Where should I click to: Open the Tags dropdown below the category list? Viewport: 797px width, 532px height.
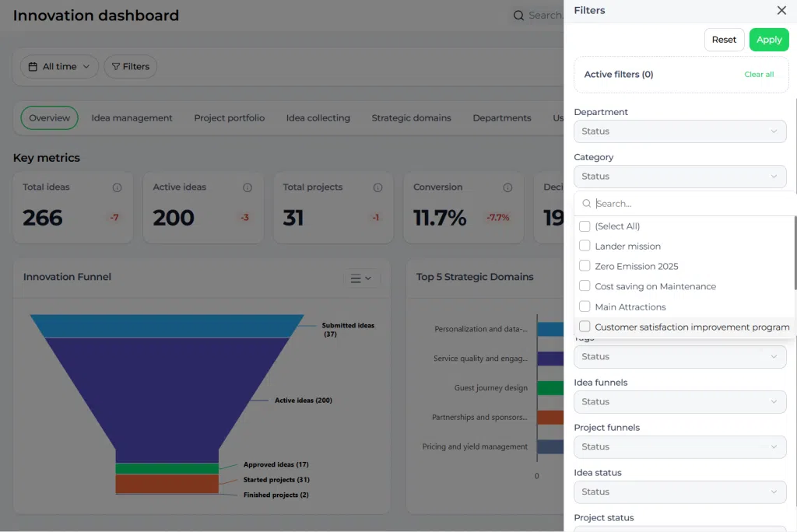tap(680, 356)
